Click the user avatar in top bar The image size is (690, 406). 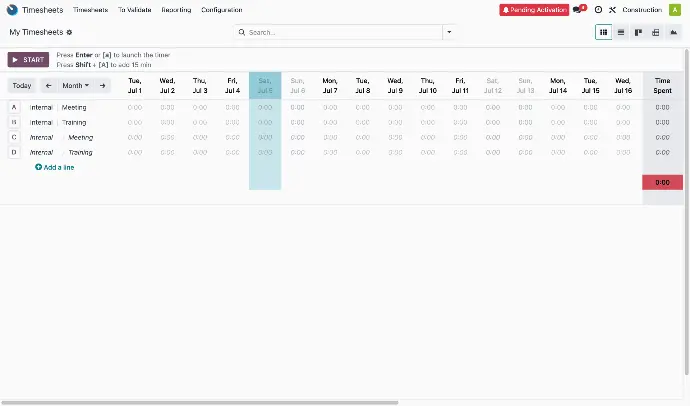coord(674,9)
